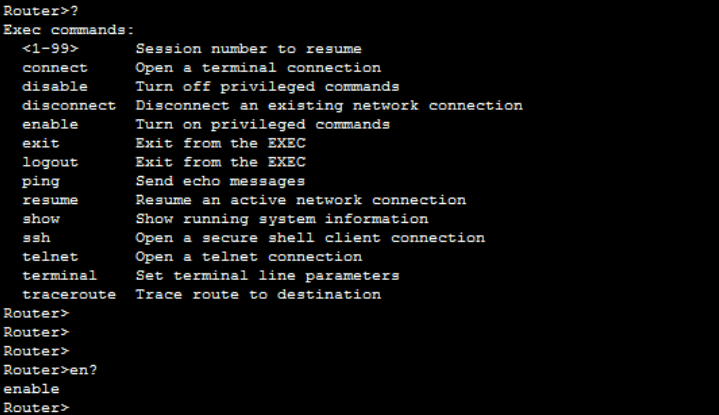The width and height of the screenshot is (719, 415).
Task: Click the "ping" command name
Action: point(41,181)
